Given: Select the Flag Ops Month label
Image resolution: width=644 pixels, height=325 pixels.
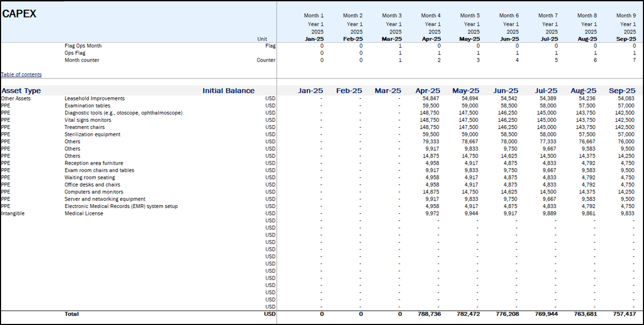Looking at the screenshot, I should (x=83, y=46).
